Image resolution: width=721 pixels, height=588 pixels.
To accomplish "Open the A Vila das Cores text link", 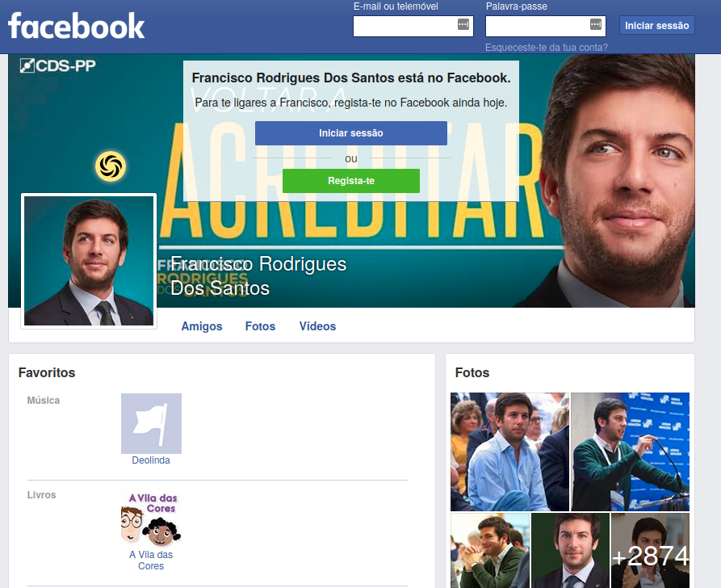I will coord(151,561).
